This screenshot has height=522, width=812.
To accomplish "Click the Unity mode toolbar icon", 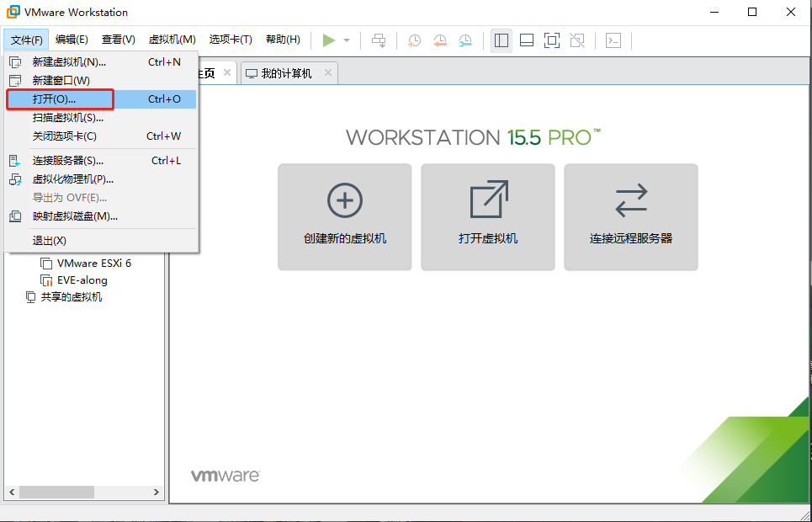I will [x=577, y=40].
